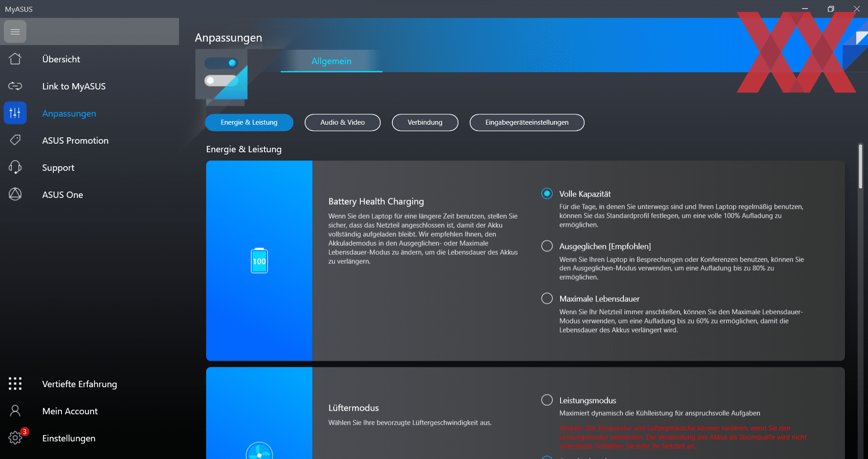Select Maximale Lebensdauer charging mode
The height and width of the screenshot is (459, 868).
point(547,299)
